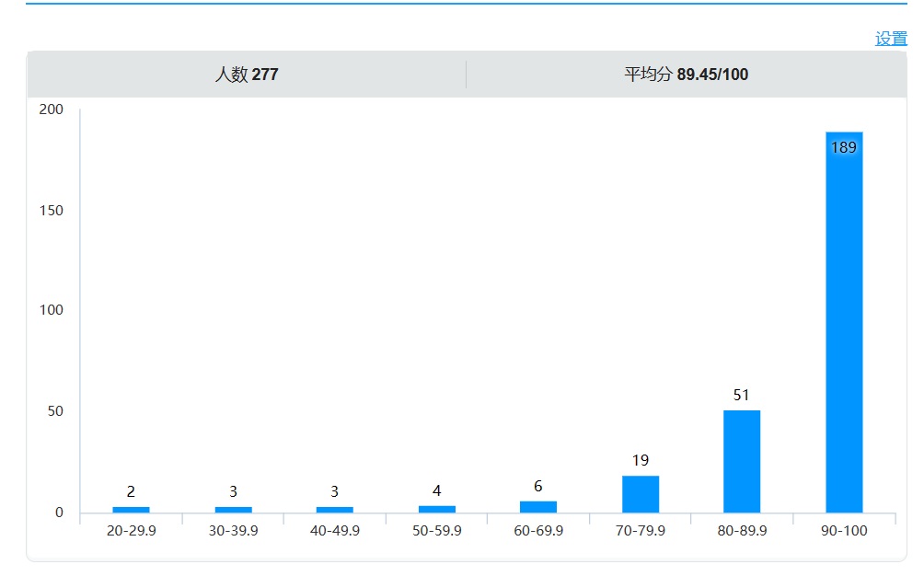
Task: Select the 80-89.9 bar in the chart
Action: (741, 461)
